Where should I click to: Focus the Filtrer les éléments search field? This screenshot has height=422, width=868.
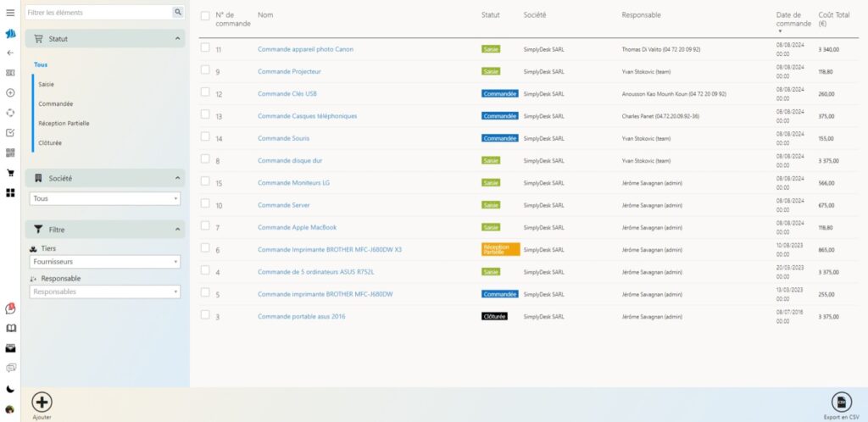click(98, 12)
